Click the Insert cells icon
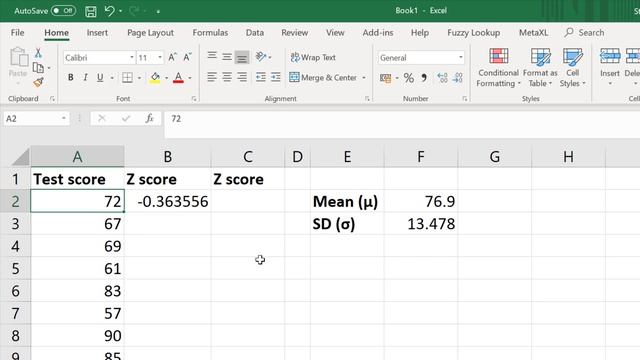The height and width of the screenshot is (360, 640). tap(610, 67)
